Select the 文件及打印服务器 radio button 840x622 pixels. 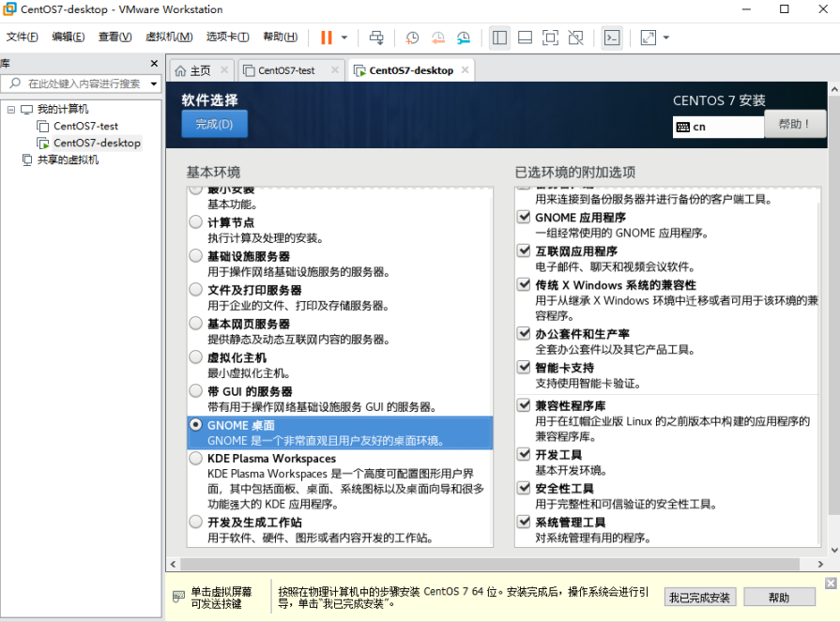click(x=195, y=289)
